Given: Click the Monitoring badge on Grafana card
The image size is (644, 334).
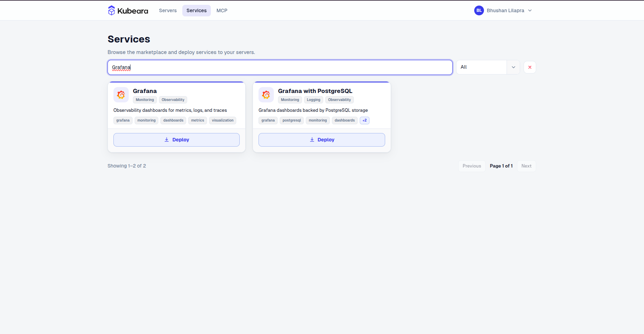Looking at the screenshot, I should click(x=145, y=100).
